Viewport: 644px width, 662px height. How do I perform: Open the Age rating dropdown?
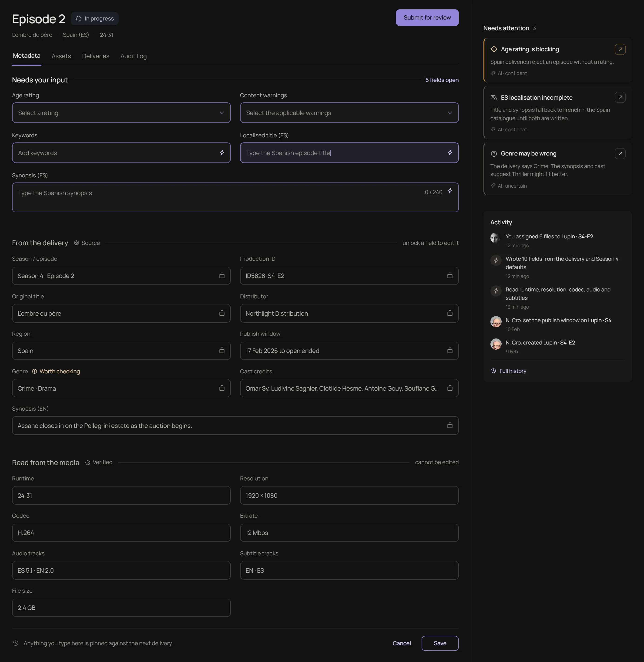(121, 113)
